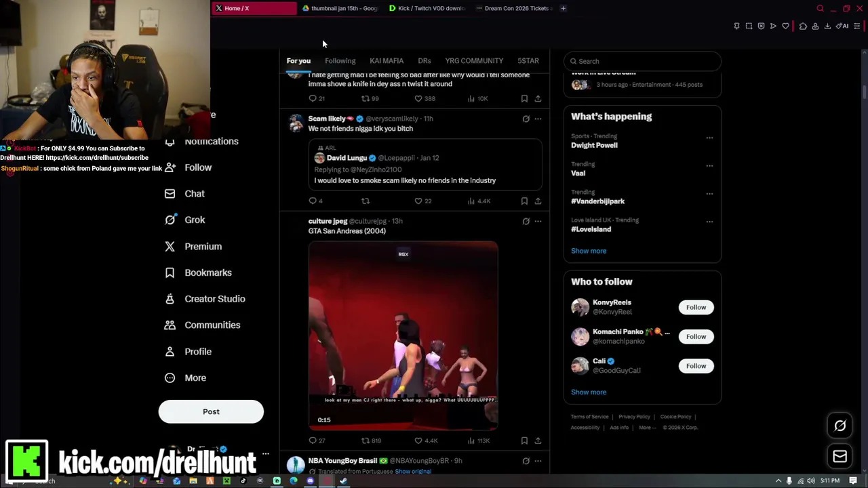Open Creator Studio in sidebar
Viewport: 868px width, 488px height.
coord(205,299)
